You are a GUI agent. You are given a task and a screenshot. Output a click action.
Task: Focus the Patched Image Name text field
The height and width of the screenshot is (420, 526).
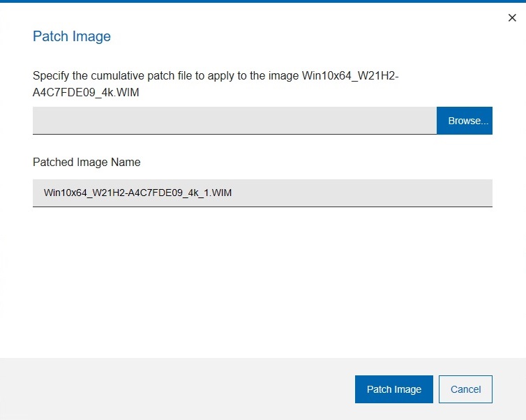coord(262,193)
